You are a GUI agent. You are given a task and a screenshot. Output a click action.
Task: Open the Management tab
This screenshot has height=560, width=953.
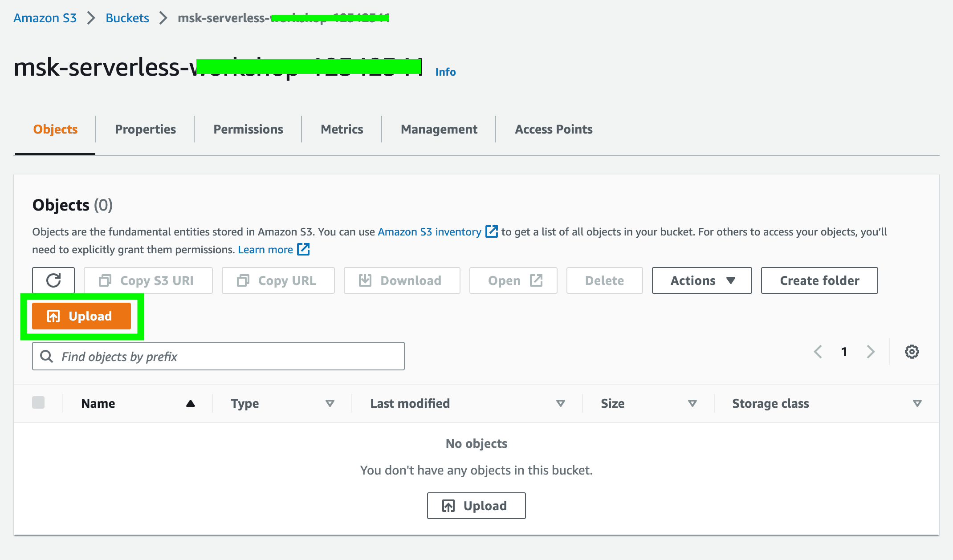click(439, 129)
